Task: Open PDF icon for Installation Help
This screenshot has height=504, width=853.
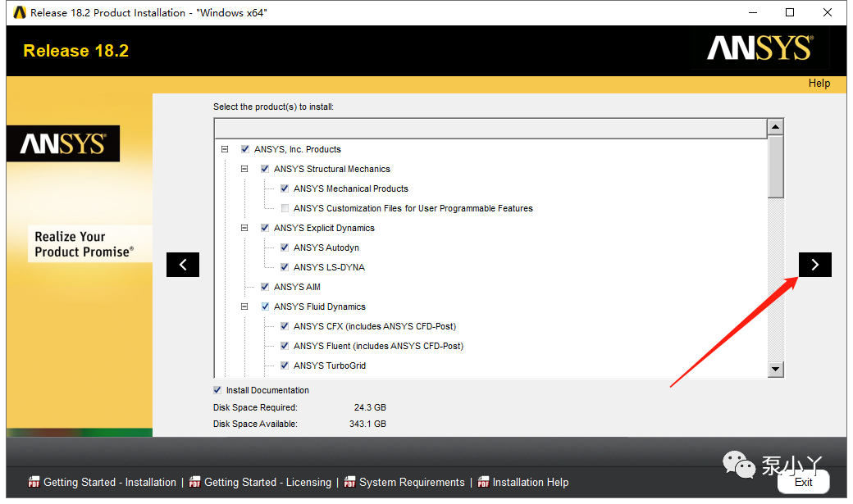Action: (483, 482)
